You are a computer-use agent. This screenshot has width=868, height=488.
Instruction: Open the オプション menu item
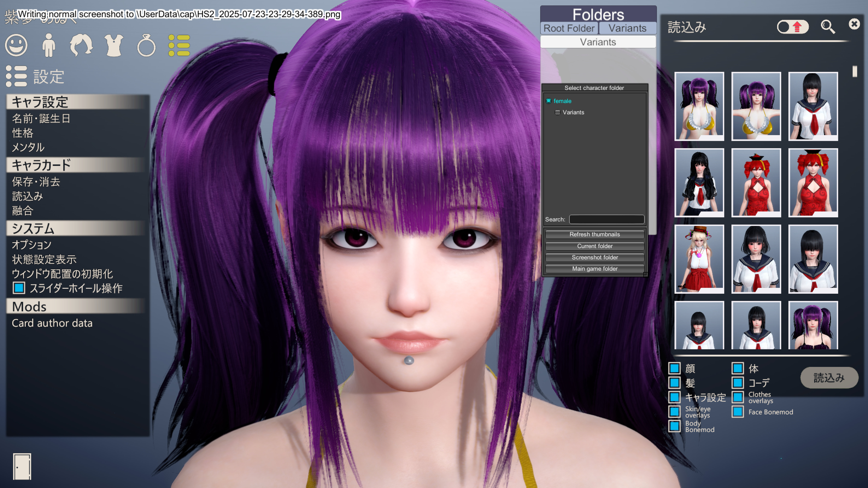click(x=32, y=245)
